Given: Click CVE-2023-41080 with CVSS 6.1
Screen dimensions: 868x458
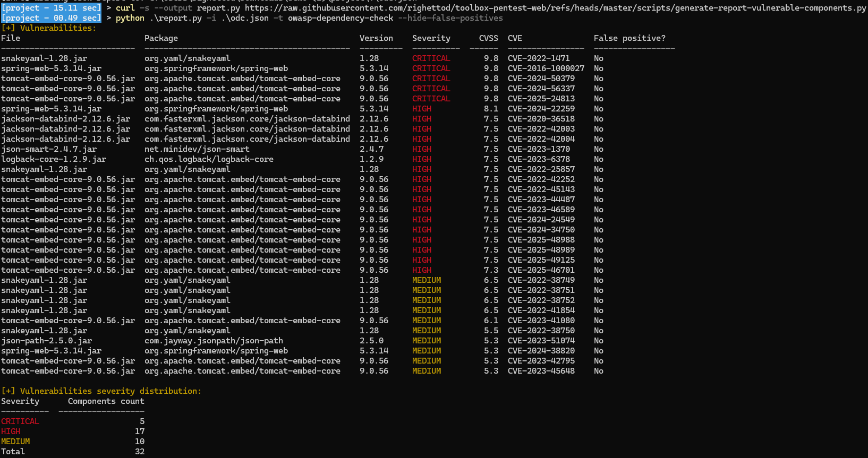Looking at the screenshot, I should [541, 321].
